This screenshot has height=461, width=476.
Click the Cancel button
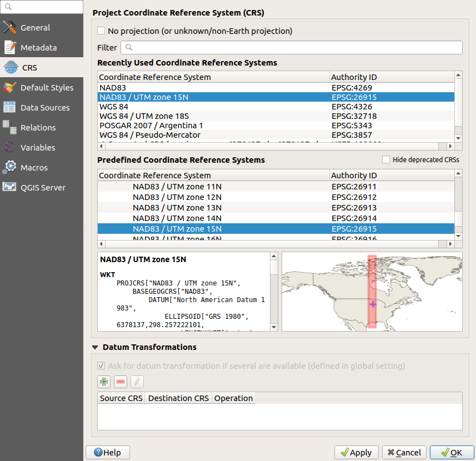click(404, 453)
